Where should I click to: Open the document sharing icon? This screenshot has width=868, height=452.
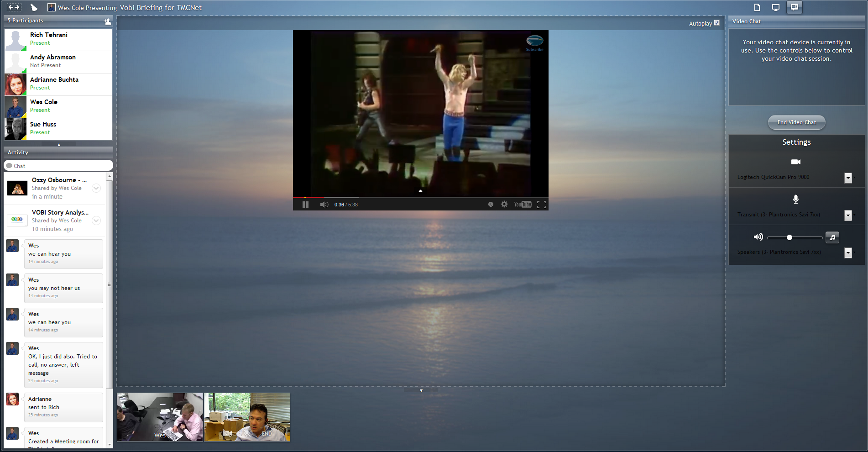(757, 7)
